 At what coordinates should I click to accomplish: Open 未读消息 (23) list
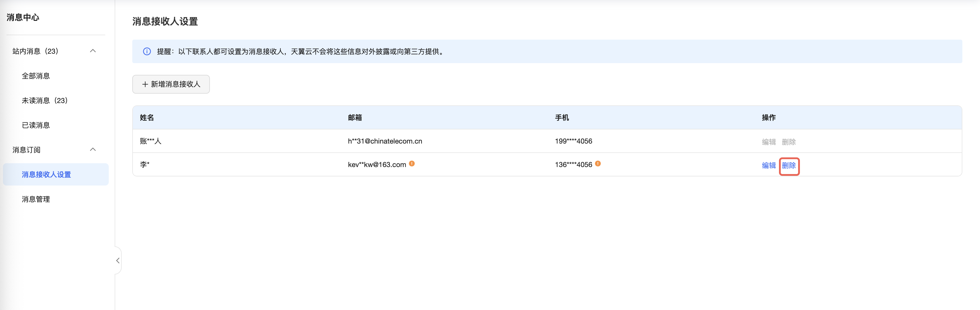coord(44,101)
